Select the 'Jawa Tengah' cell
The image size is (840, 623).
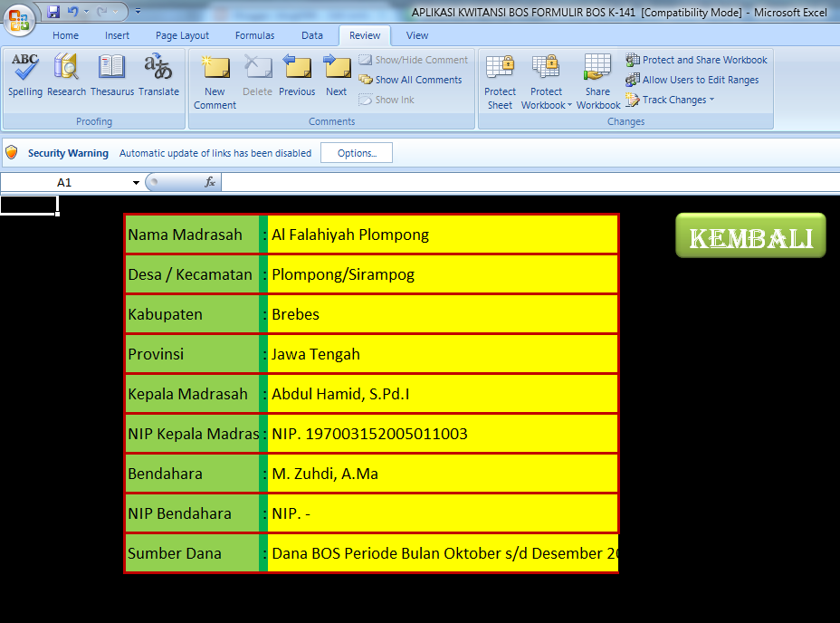pyautogui.click(x=443, y=354)
